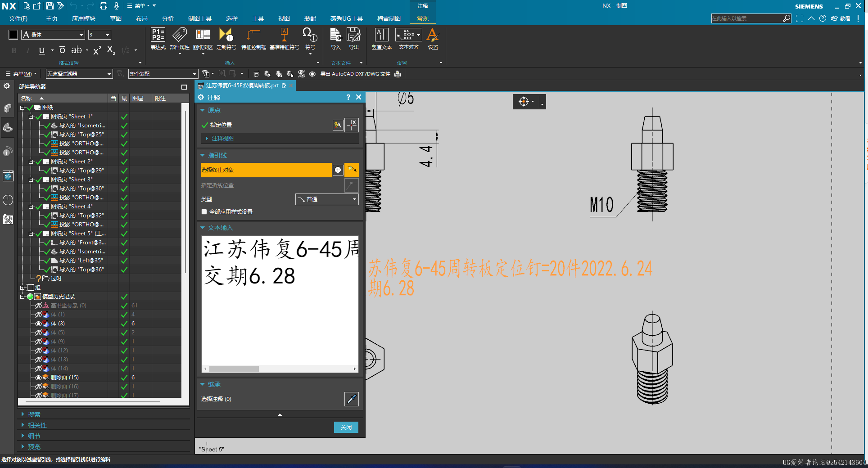Click the plus icon for select terminating object

pyautogui.click(x=338, y=170)
